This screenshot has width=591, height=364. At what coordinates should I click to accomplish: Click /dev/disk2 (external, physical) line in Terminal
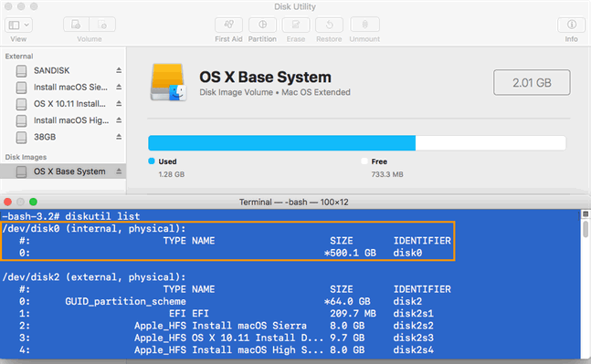(94, 277)
